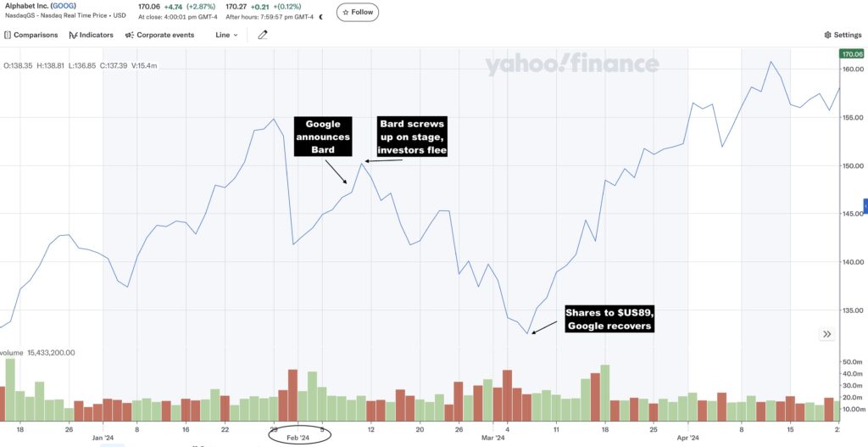Click the Follow star button
The height and width of the screenshot is (447, 868).
pyautogui.click(x=358, y=12)
